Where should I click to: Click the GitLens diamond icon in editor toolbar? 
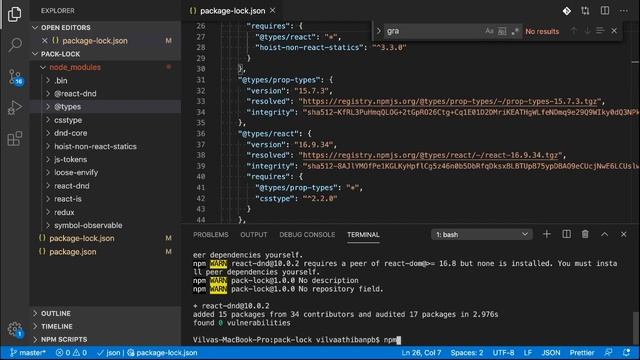567,11
